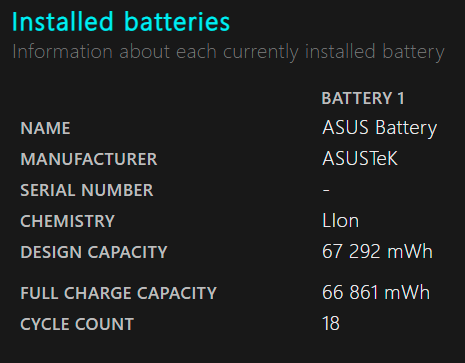Click the word batteries in heading
The height and width of the screenshot is (363, 465).
tap(177, 22)
